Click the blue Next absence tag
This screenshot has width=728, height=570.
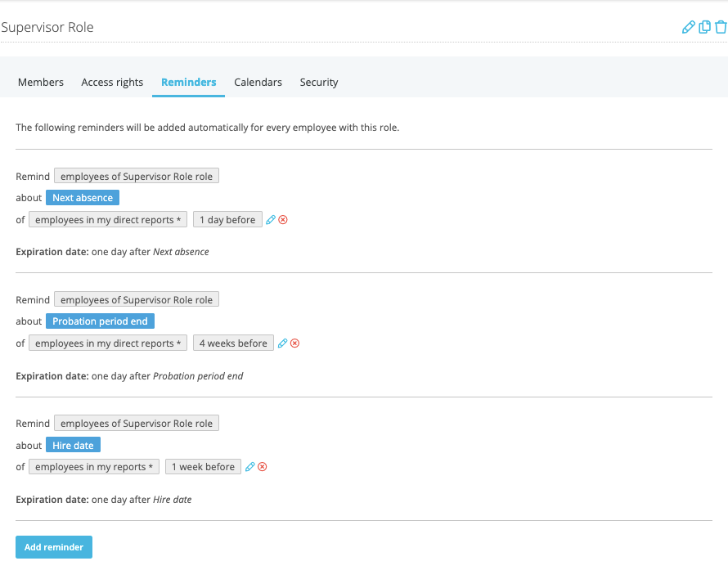point(83,198)
